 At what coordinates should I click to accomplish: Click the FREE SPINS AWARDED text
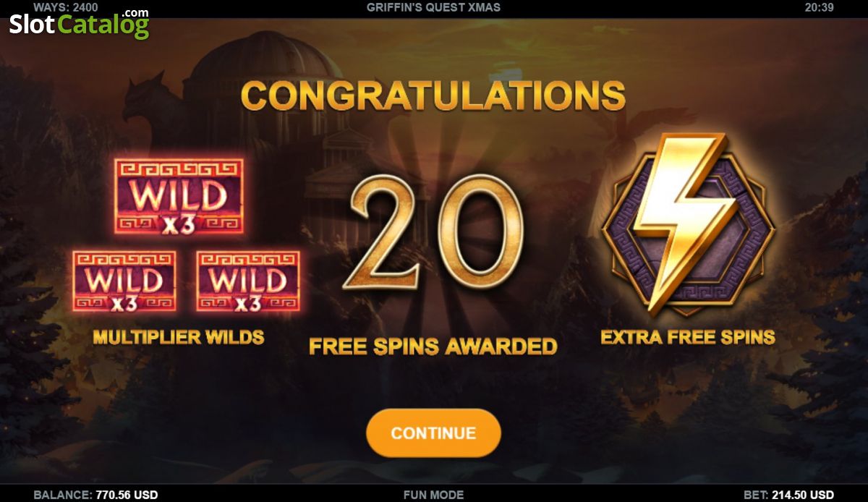433,346
